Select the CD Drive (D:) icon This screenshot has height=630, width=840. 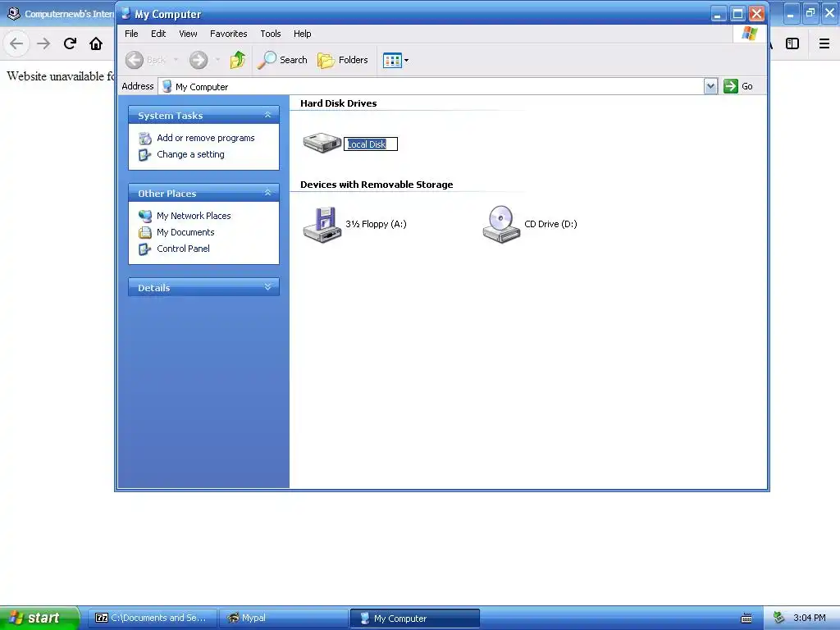pyautogui.click(x=501, y=225)
